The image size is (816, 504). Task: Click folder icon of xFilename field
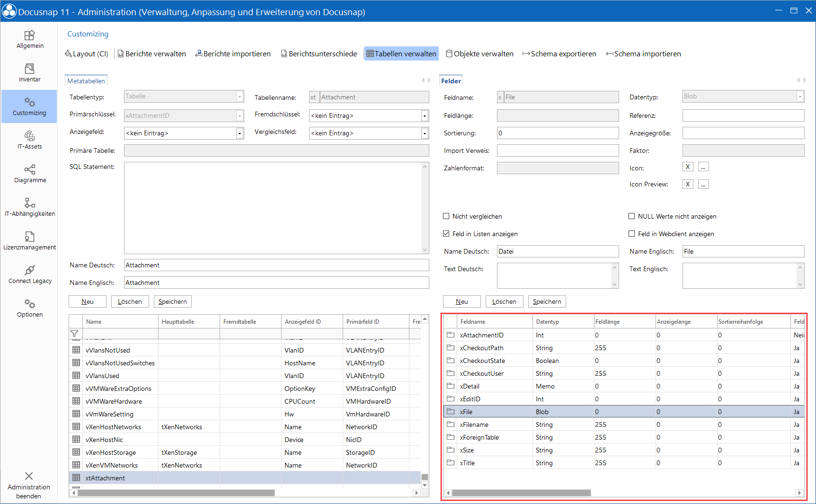(x=451, y=424)
